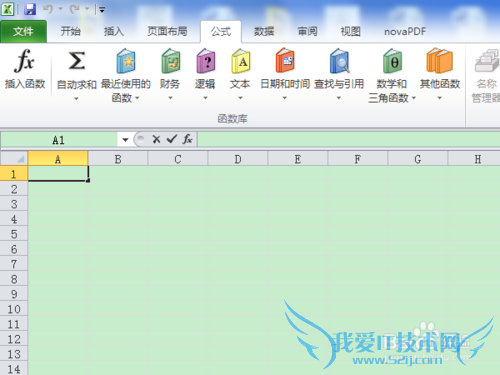Click the AutoSum (自动求和) sigma icon
This screenshot has width=500, height=375.
pyautogui.click(x=77, y=61)
